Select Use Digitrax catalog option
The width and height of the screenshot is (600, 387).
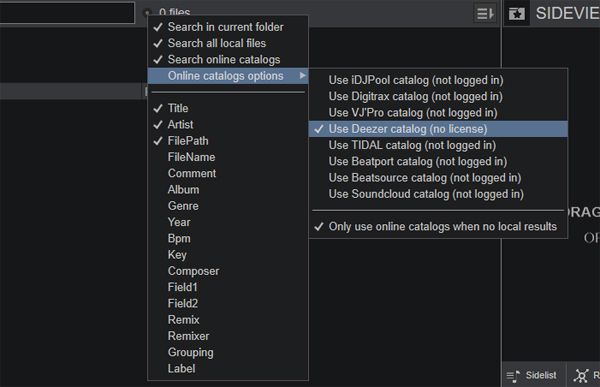[438, 96]
